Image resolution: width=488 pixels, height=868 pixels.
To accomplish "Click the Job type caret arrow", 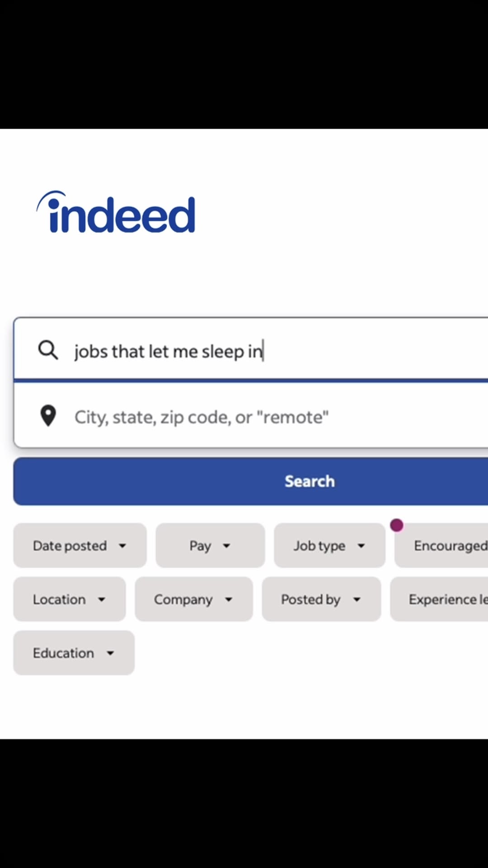I will [x=361, y=546].
